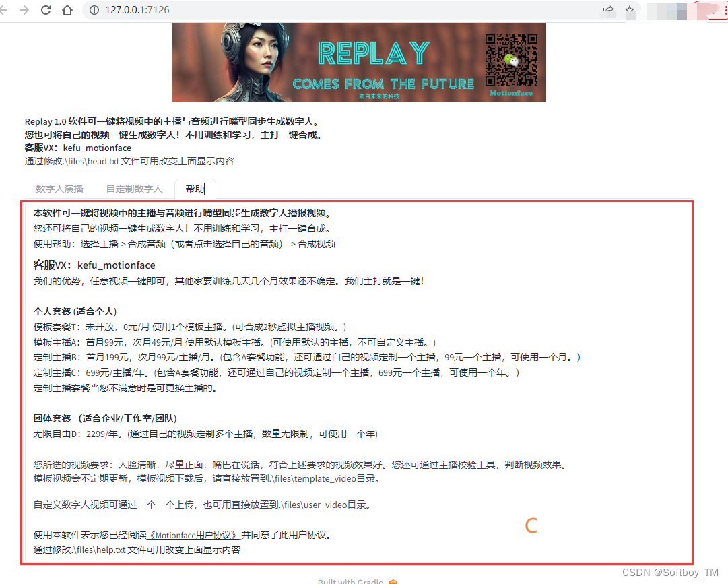Viewport: 728px width, 584px height.
Task: Open the Built with Gradio footer link
Action: [358, 581]
